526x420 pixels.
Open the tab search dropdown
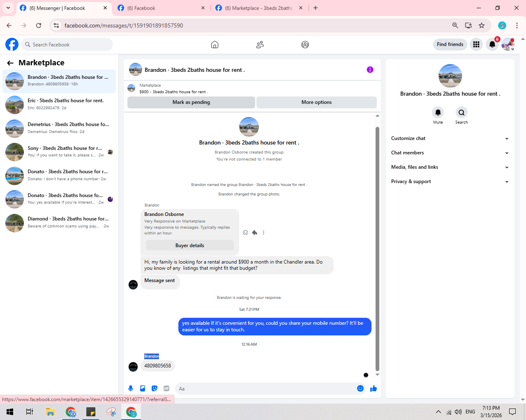click(x=8, y=8)
